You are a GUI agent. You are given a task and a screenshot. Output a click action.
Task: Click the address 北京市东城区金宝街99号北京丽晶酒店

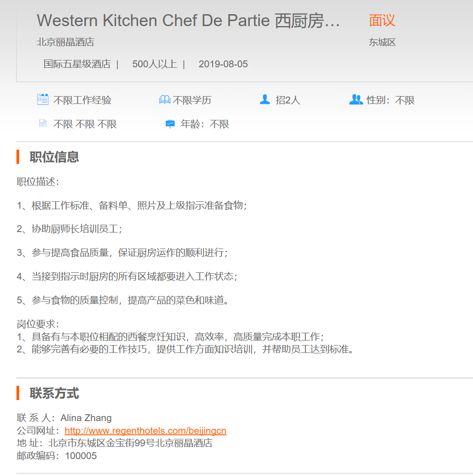130,443
